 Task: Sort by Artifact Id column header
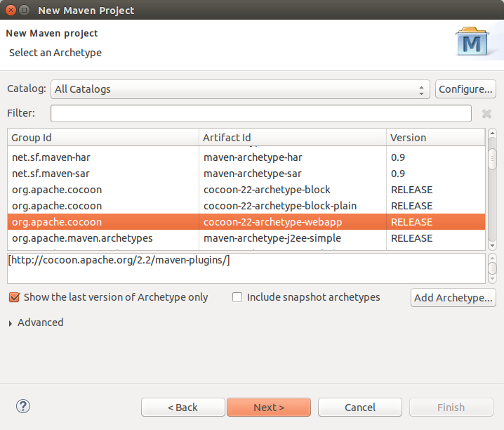coord(293,138)
